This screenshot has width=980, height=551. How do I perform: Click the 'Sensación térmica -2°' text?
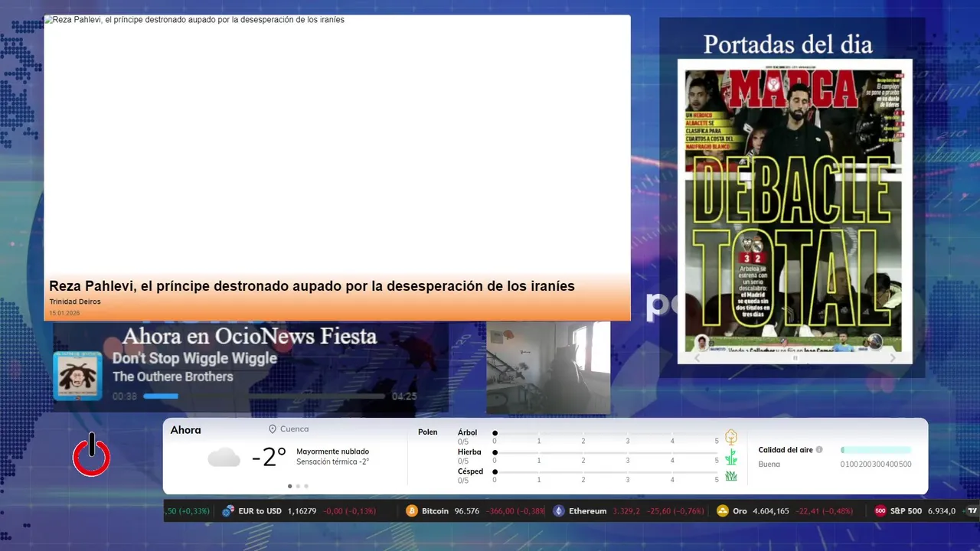tap(333, 461)
